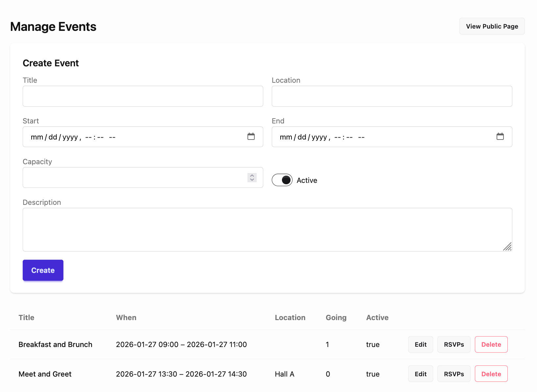The width and height of the screenshot is (537, 392).
Task: Click the Capacity spinner arrows
Action: point(252,178)
